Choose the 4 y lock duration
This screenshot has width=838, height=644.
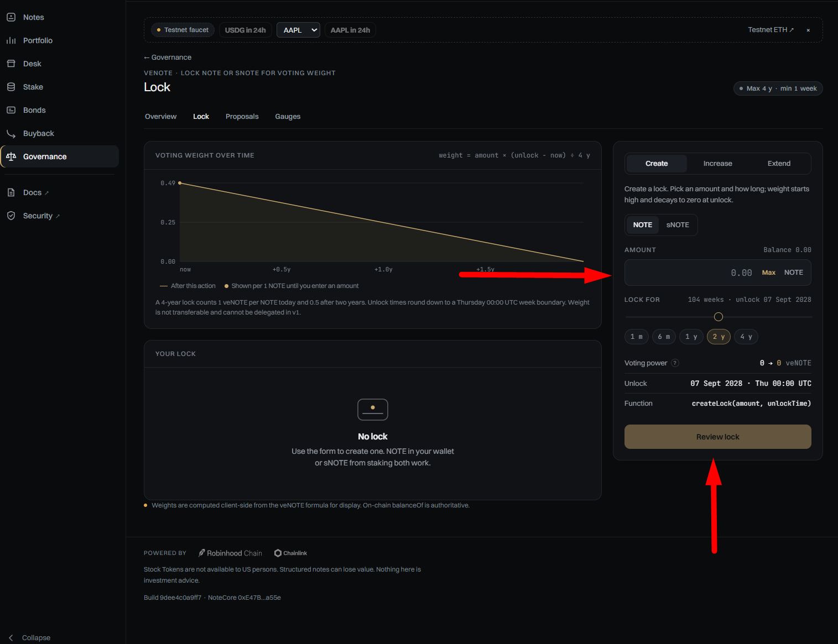tap(746, 337)
